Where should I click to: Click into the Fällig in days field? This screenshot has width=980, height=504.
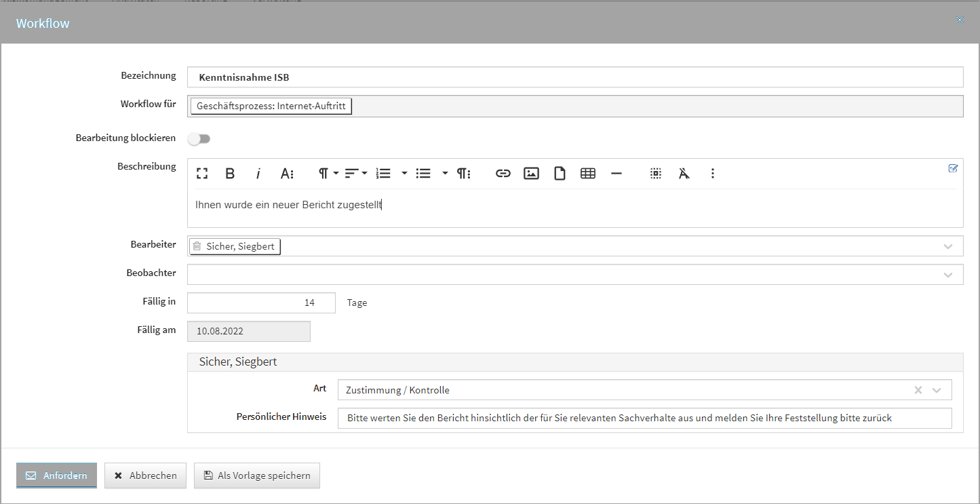click(x=261, y=303)
